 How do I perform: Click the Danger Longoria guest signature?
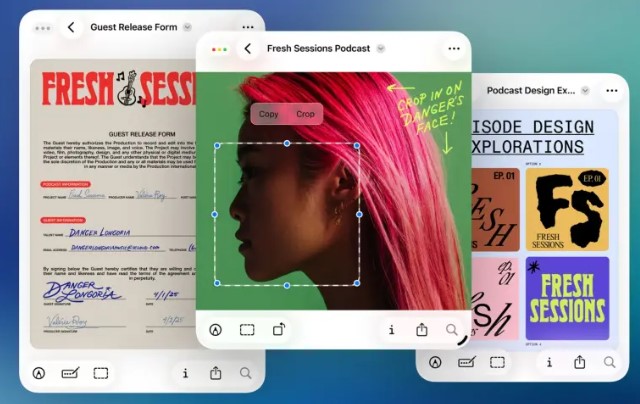click(x=82, y=291)
